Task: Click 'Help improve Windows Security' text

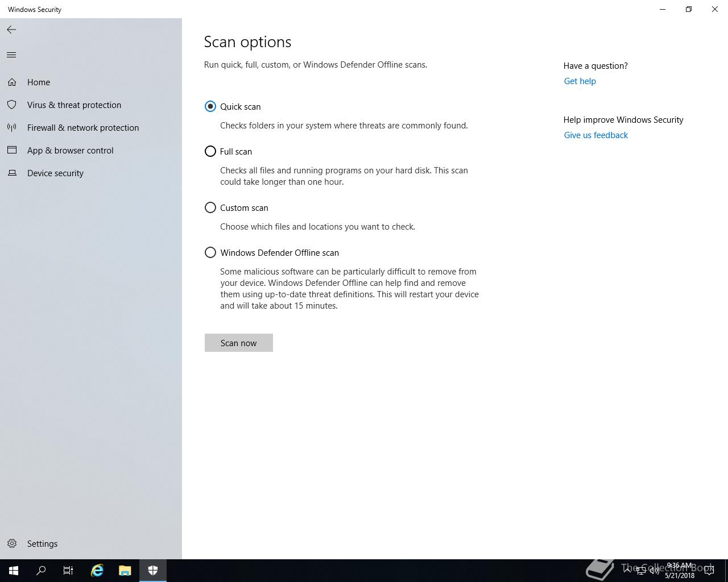Action: coord(623,119)
